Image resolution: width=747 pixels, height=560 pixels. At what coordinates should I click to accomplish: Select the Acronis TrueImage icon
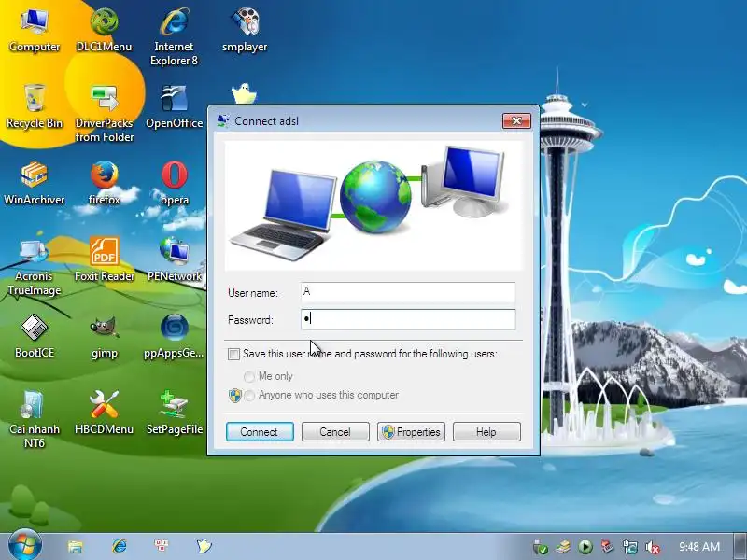click(x=35, y=267)
